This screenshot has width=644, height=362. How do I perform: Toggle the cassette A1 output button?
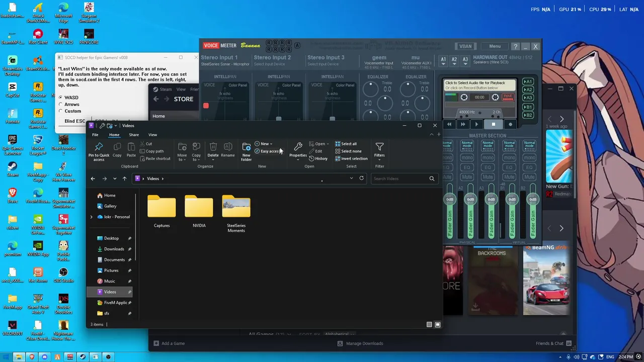click(x=528, y=82)
